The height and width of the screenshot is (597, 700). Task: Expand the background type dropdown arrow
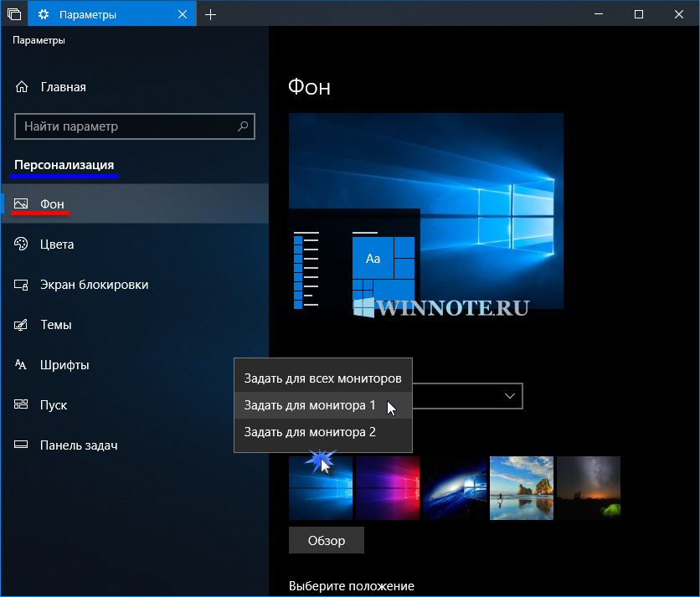point(509,396)
